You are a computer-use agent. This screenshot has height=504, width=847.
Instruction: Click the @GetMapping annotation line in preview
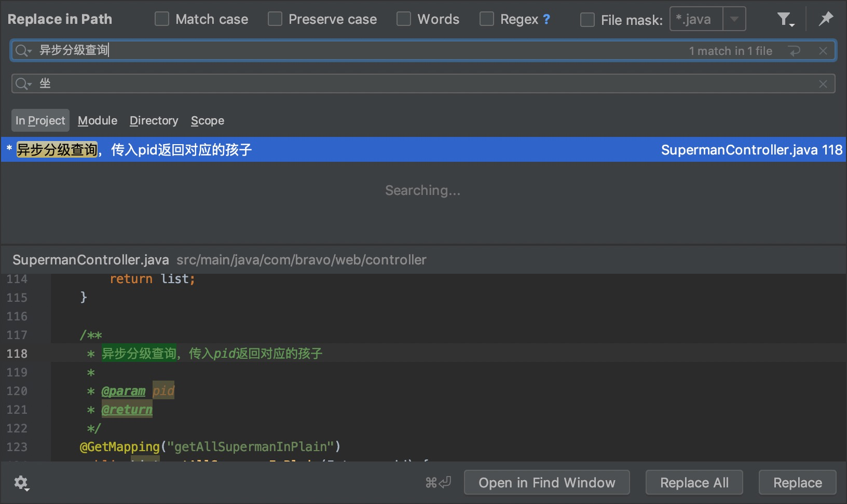(x=210, y=446)
